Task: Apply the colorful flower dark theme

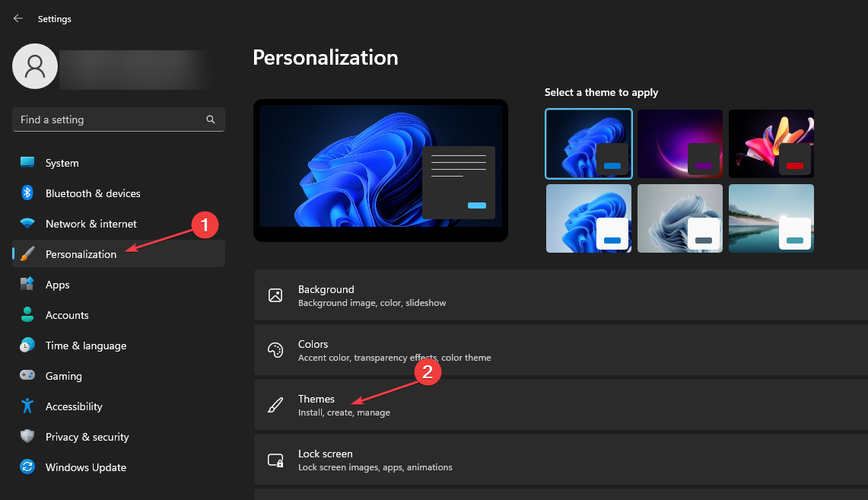Action: coord(771,144)
